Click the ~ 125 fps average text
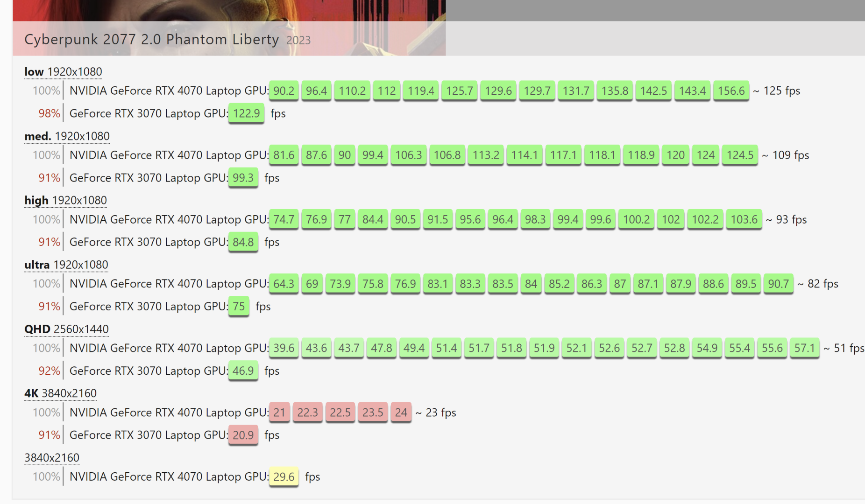This screenshot has width=865, height=504. (x=777, y=91)
